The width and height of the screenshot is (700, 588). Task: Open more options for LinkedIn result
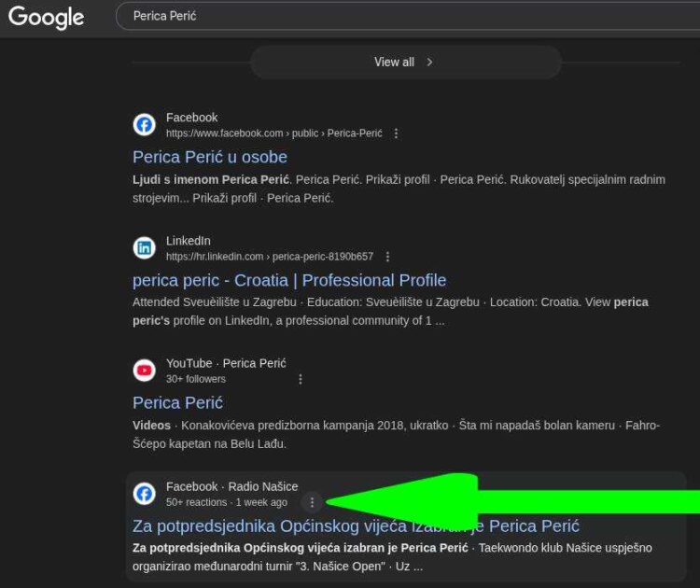tap(387, 257)
